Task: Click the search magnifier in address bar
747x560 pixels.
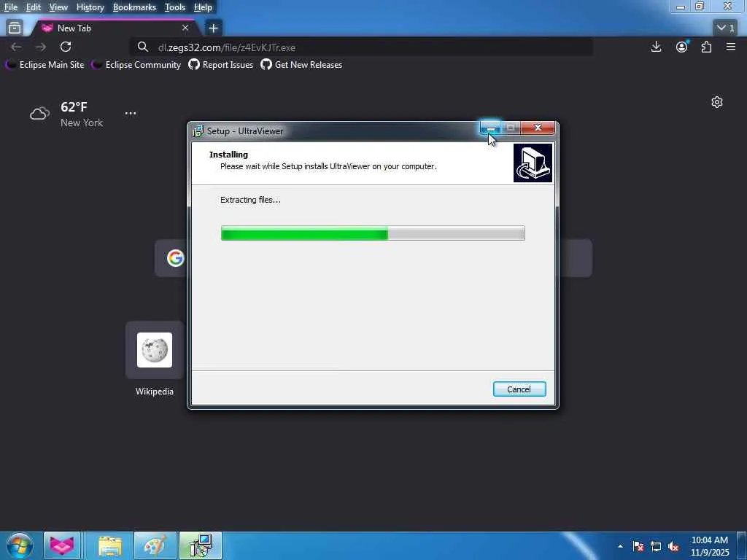Action: 143,47
